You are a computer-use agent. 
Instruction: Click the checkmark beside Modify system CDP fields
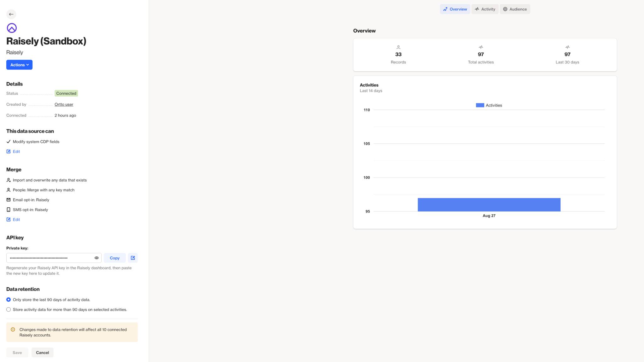tap(8, 142)
